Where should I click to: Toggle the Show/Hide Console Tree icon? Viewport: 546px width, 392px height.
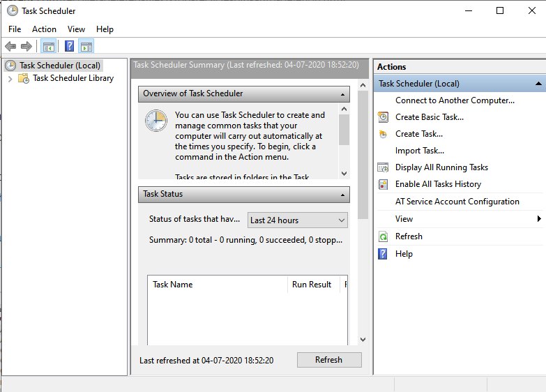tap(48, 47)
